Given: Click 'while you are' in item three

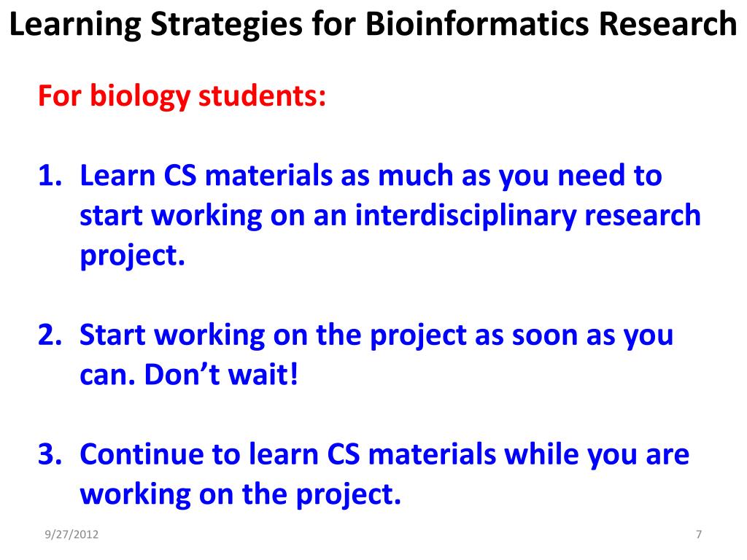Looking at the screenshot, I should click(x=597, y=455).
